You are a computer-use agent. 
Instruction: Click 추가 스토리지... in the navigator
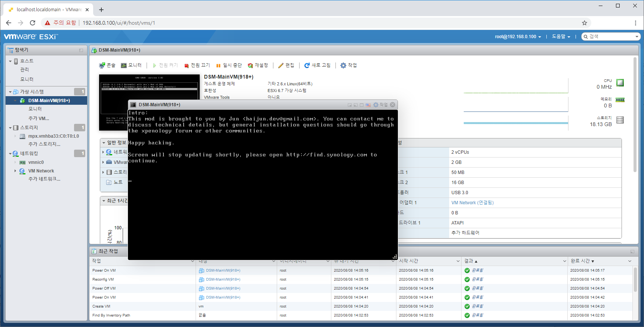click(45, 144)
